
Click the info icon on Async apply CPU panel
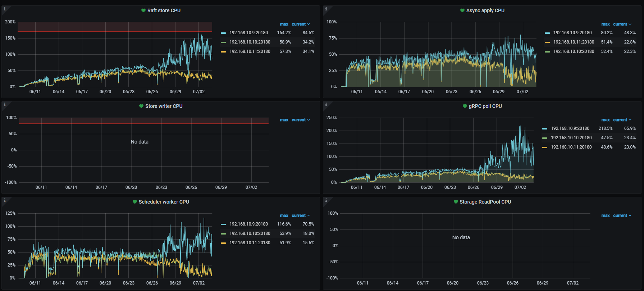click(326, 9)
